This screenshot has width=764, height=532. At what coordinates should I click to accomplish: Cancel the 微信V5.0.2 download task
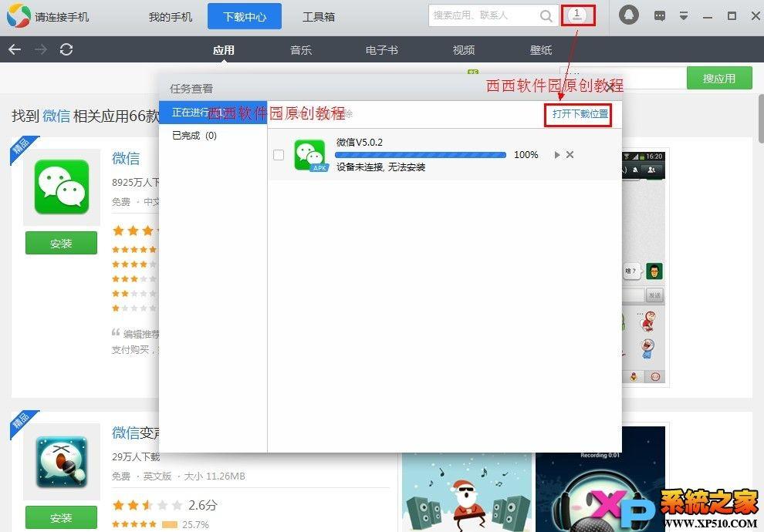(570, 155)
